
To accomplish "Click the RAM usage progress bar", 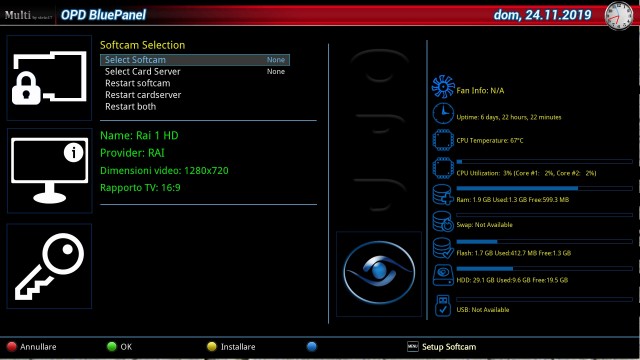I will point(544,188).
